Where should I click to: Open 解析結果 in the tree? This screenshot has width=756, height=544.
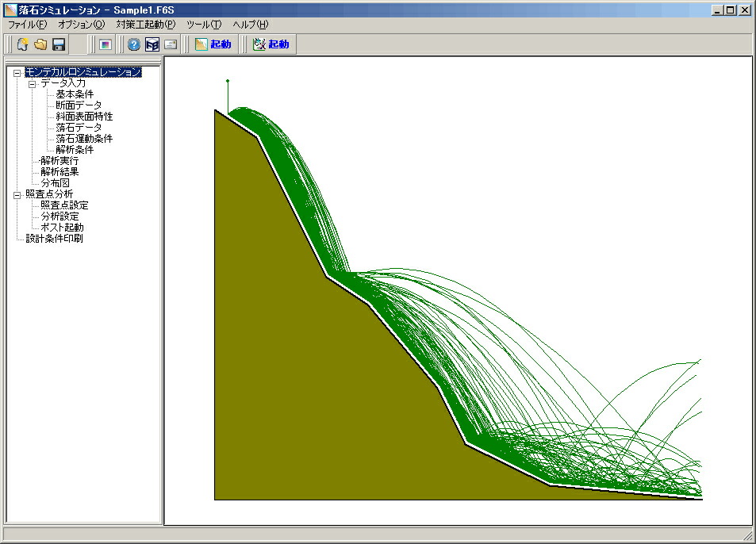coord(59,171)
